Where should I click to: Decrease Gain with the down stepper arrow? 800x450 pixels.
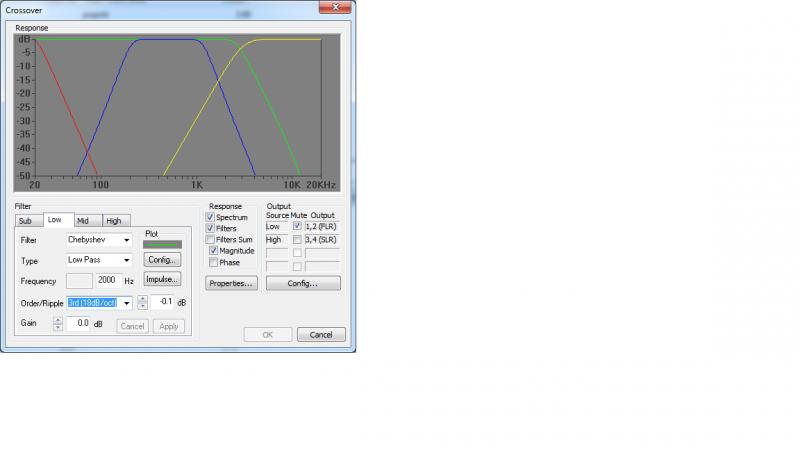[x=58, y=328]
